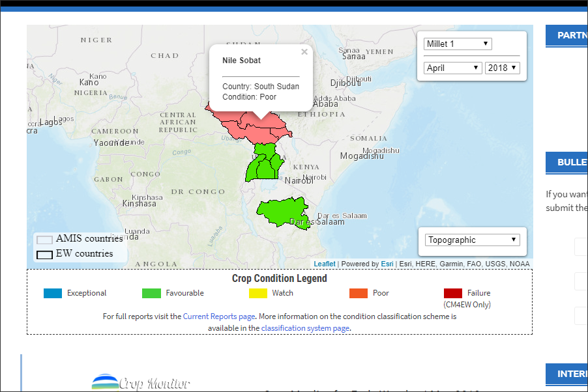This screenshot has height=392, width=588.
Task: Click the Leaflet attribution link
Action: [325, 264]
